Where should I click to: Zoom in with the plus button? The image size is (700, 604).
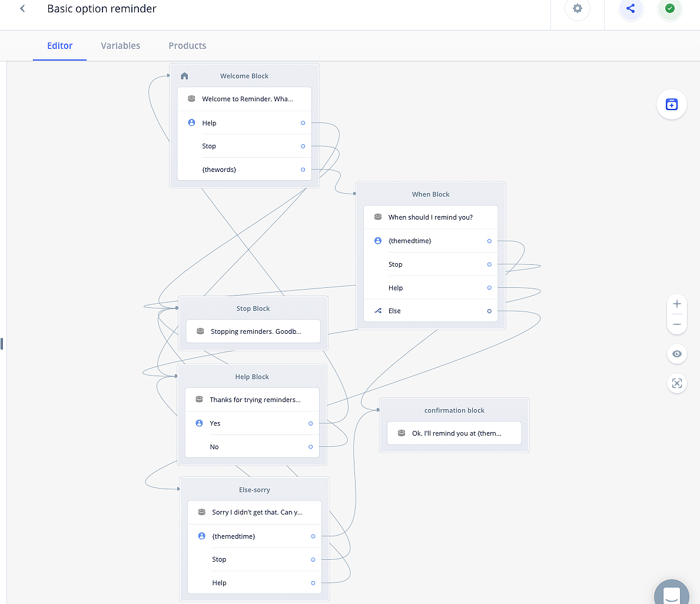pyautogui.click(x=677, y=304)
